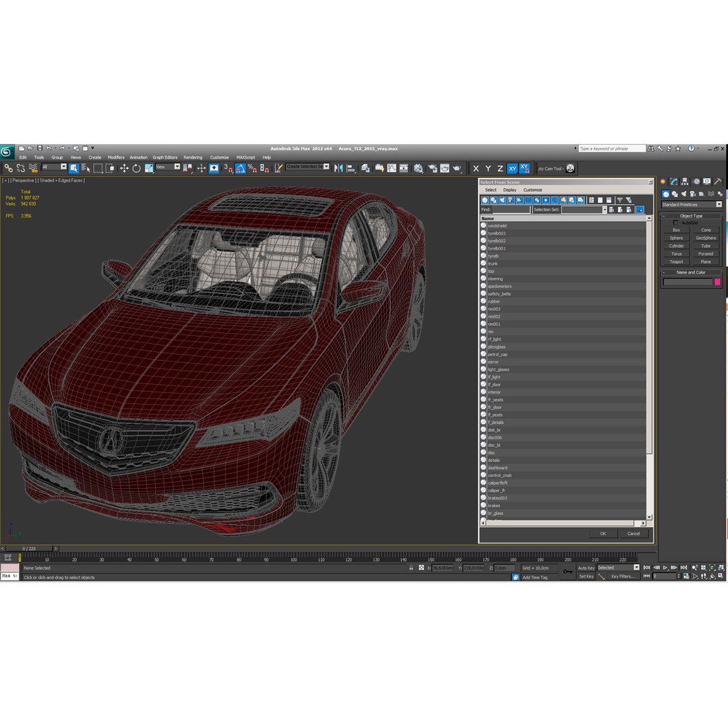Open the Curve Editor icon
The height and width of the screenshot is (728, 728).
(392, 168)
